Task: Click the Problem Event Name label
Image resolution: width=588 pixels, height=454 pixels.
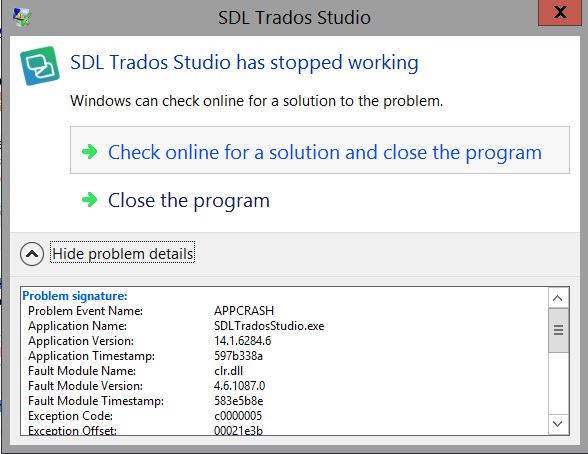Action: click(x=86, y=311)
